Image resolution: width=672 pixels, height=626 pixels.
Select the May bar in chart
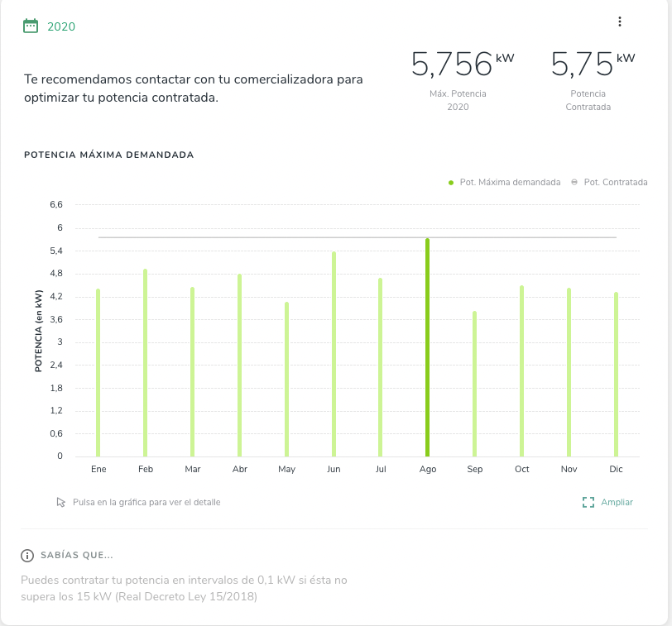pos(286,380)
